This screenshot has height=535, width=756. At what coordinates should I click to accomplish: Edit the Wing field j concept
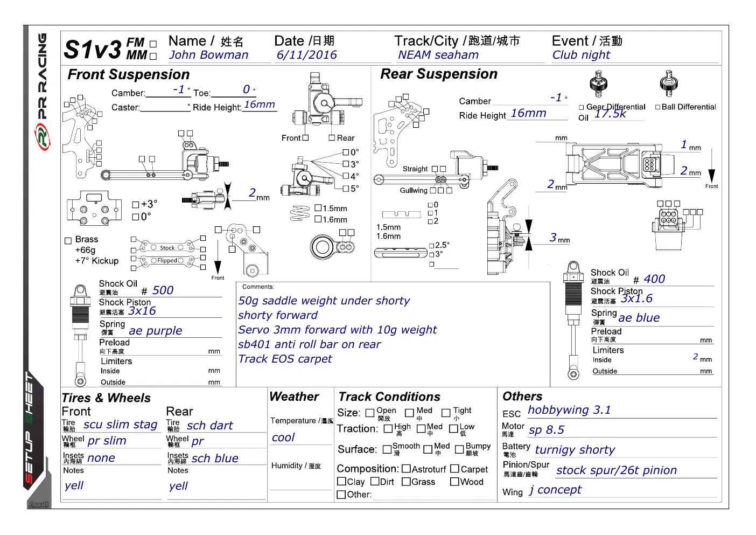coord(622,490)
